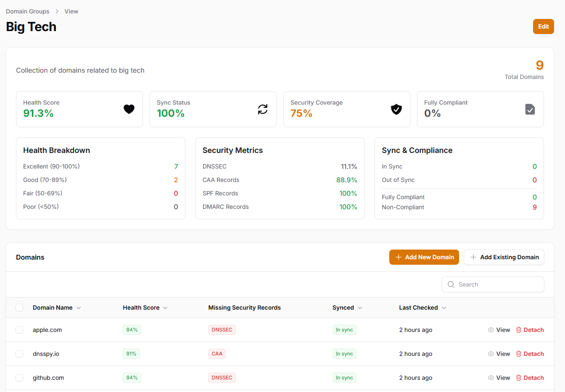Click the trash icon for github.com
The height and width of the screenshot is (392, 565).
519,378
